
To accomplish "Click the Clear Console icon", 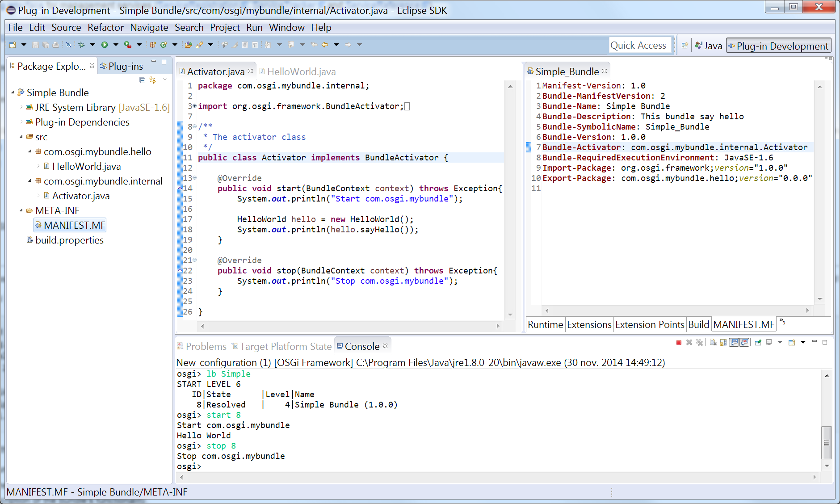I will click(x=713, y=342).
